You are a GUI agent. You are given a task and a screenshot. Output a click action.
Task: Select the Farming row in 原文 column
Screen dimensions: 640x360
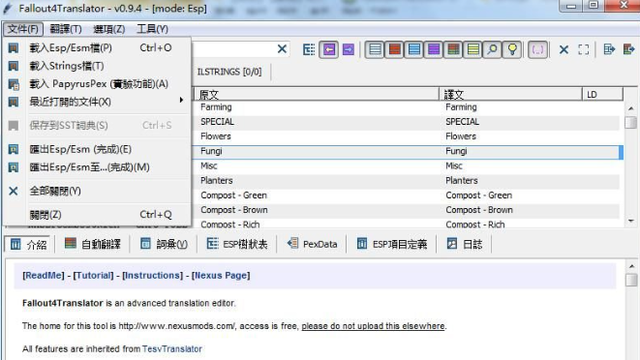point(216,107)
